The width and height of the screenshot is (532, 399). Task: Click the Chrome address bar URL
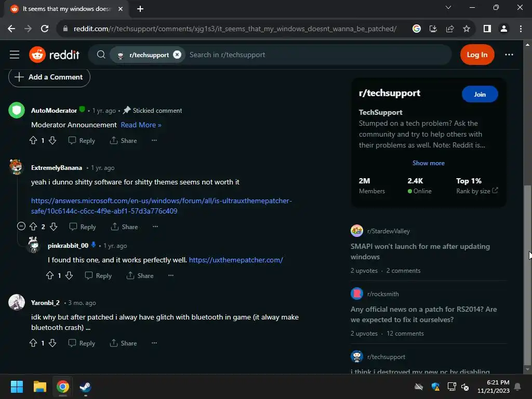(x=235, y=29)
